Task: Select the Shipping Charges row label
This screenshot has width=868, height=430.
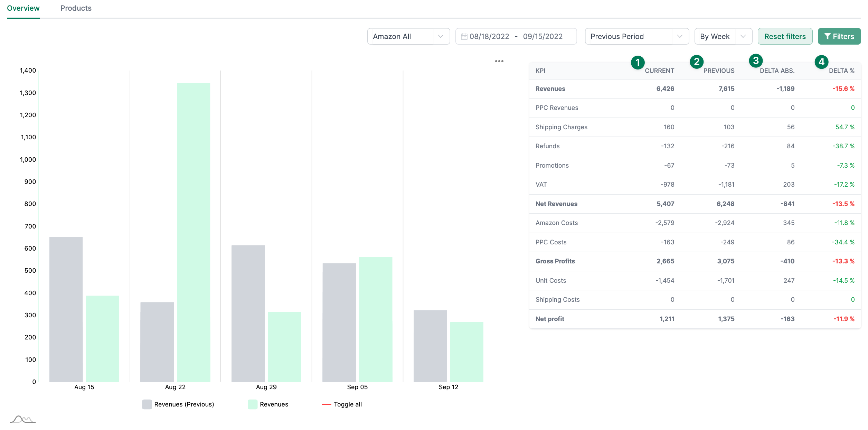Action: click(562, 127)
